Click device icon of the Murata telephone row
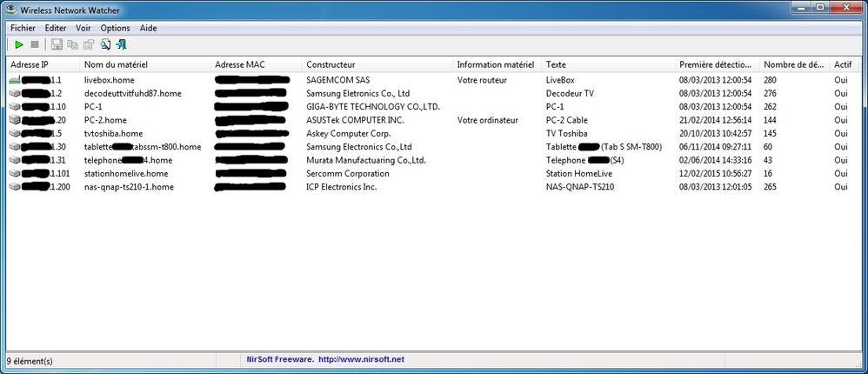This screenshot has width=868, height=374. coord(15,160)
